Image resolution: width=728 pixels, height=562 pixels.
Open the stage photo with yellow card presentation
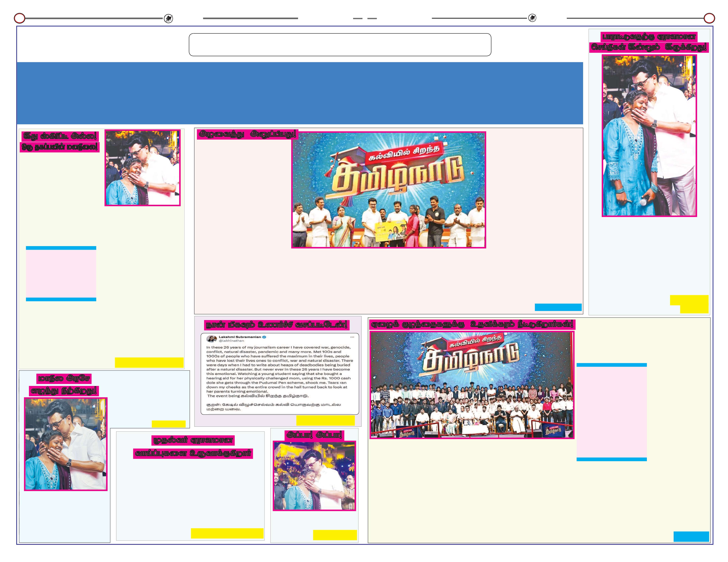click(388, 190)
